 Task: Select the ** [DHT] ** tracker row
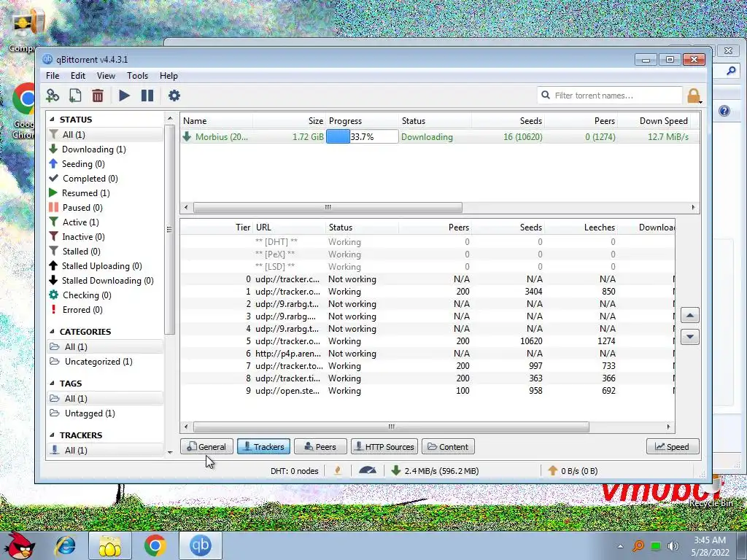tap(427, 242)
